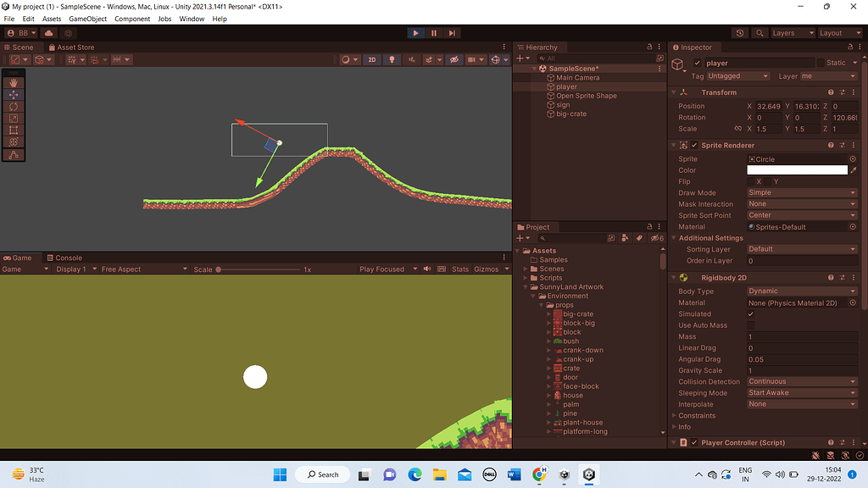
Task: Switch to the Console tab
Action: pyautogui.click(x=65, y=258)
